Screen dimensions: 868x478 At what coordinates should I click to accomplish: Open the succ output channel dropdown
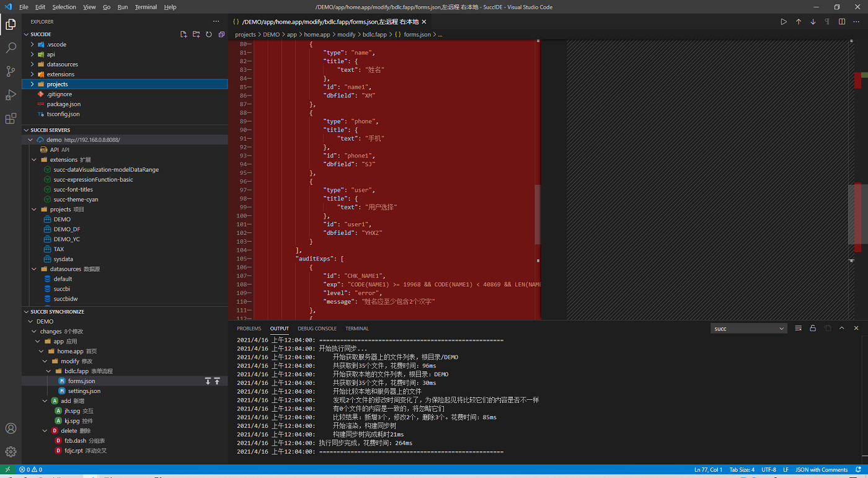(x=748, y=329)
